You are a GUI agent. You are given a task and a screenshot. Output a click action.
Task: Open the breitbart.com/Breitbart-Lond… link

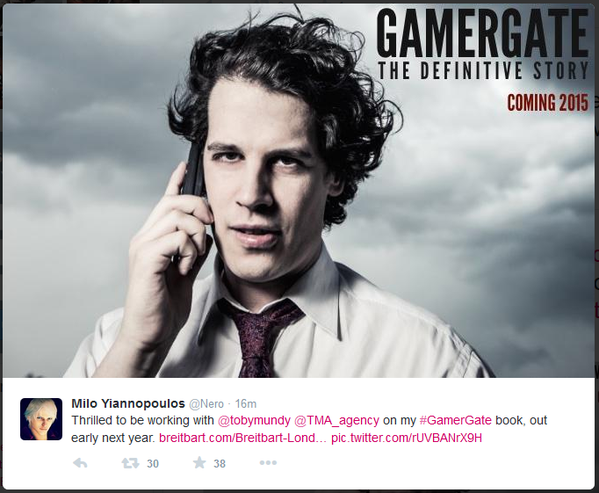click(243, 438)
